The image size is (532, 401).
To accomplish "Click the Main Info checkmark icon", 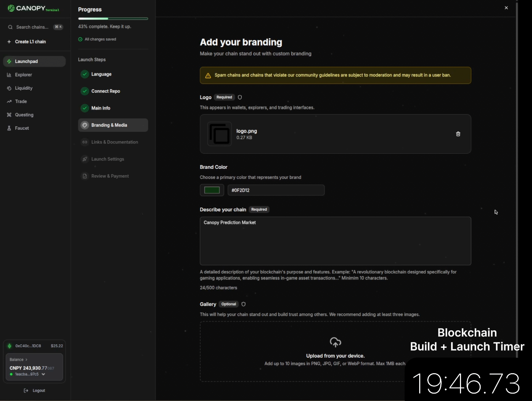I will 85,108.
